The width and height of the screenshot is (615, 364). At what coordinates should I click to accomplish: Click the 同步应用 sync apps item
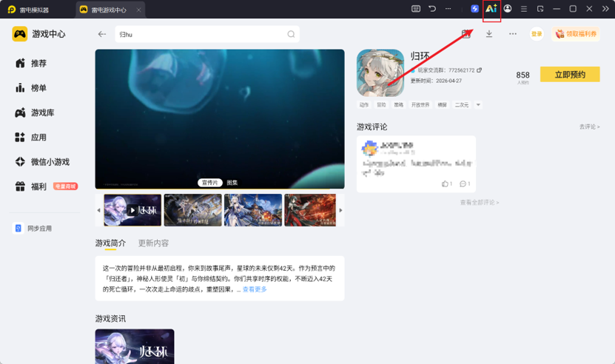click(x=33, y=229)
